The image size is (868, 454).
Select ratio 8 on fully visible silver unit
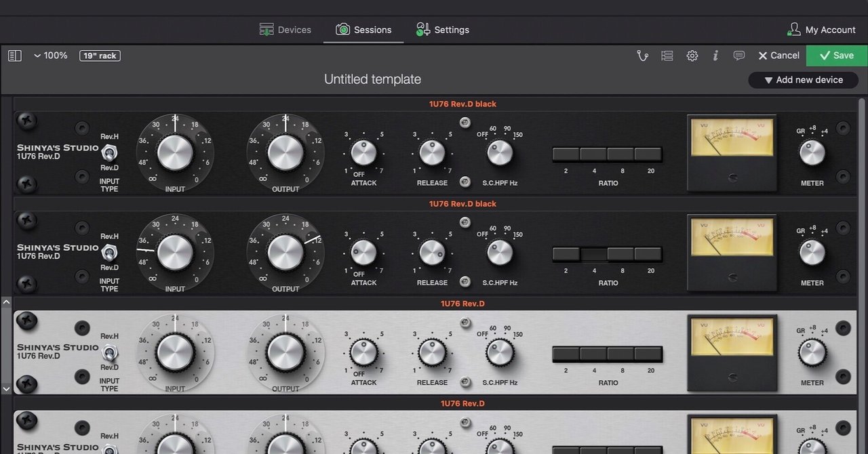point(620,354)
